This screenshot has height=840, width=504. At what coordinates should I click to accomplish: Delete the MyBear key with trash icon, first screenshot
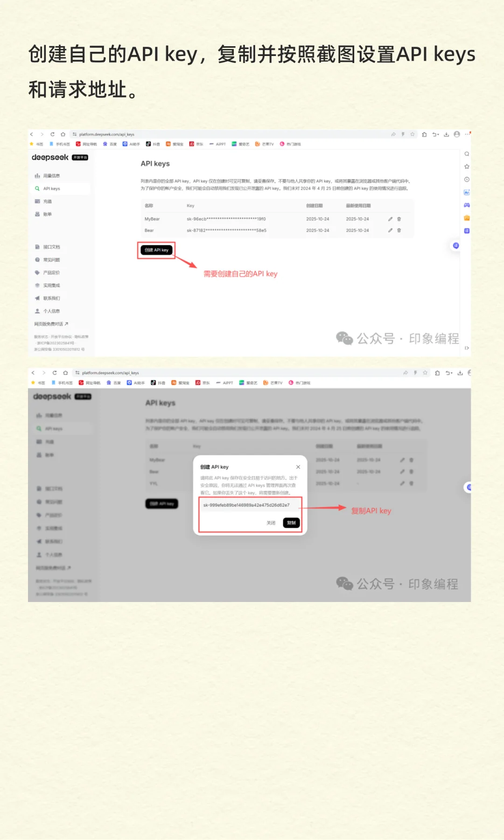tap(399, 219)
